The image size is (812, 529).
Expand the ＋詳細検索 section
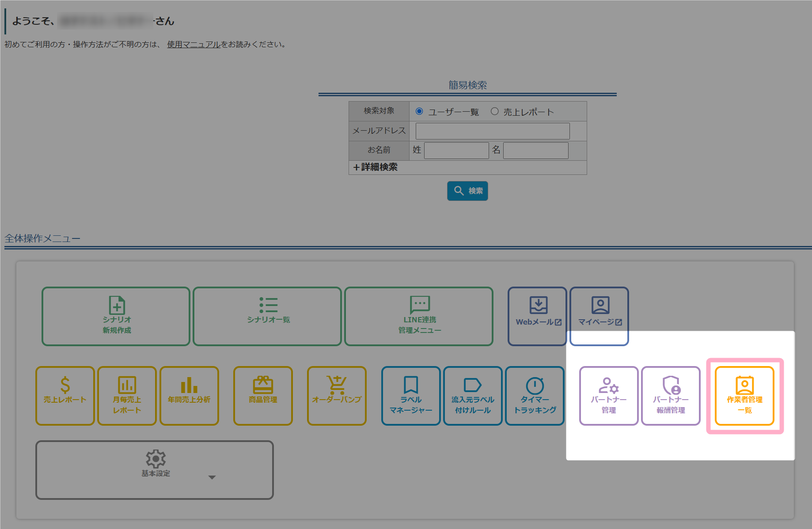pos(376,167)
